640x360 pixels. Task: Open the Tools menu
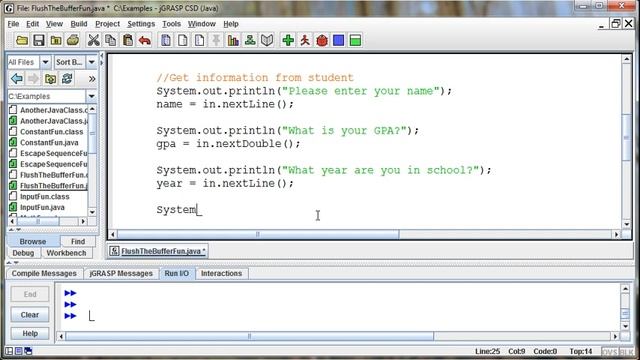coord(171,24)
